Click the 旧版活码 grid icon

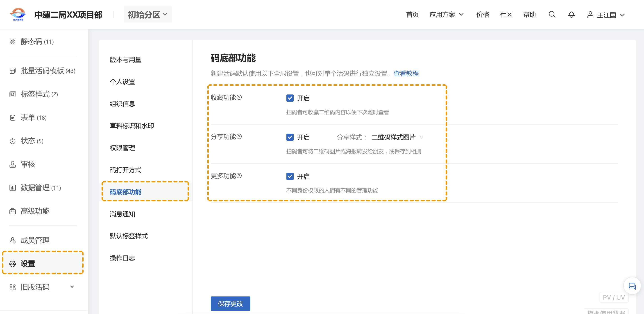tap(13, 287)
